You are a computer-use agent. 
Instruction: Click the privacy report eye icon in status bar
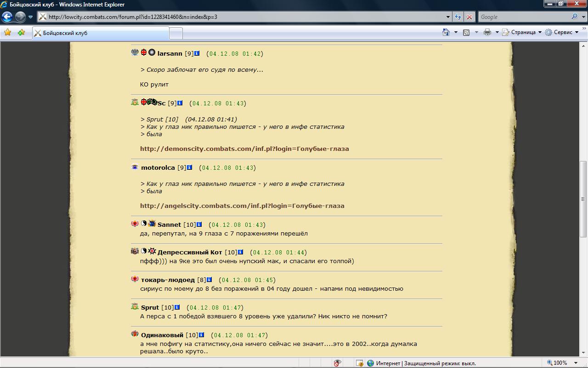tap(337, 363)
